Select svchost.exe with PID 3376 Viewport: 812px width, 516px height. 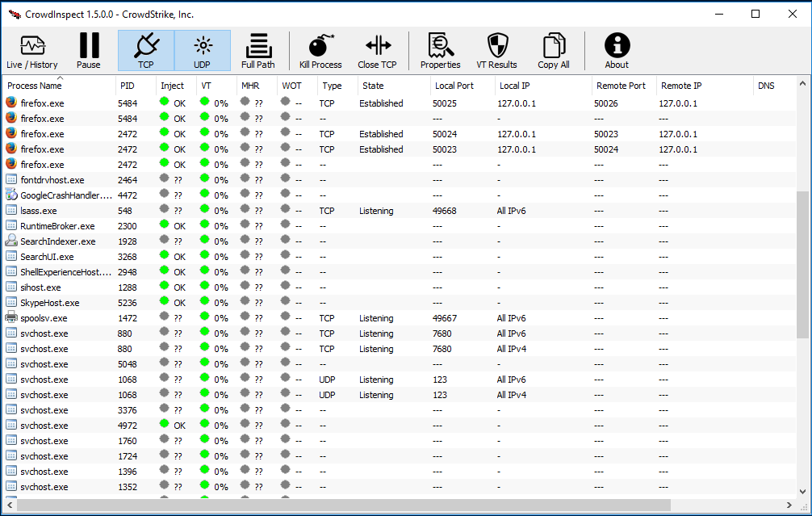[400, 409]
